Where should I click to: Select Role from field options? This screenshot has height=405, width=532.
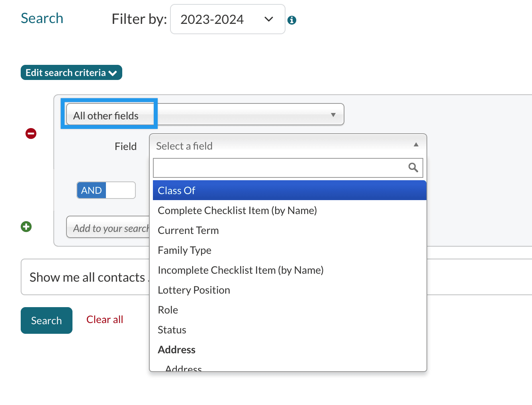(x=168, y=310)
